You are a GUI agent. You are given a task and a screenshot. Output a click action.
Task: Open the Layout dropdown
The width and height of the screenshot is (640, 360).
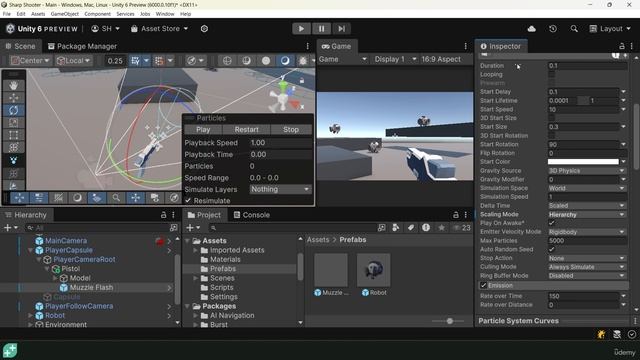pos(610,29)
